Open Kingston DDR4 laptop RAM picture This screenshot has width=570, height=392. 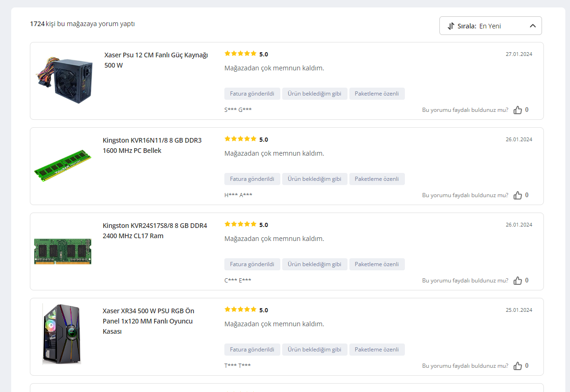tap(63, 251)
